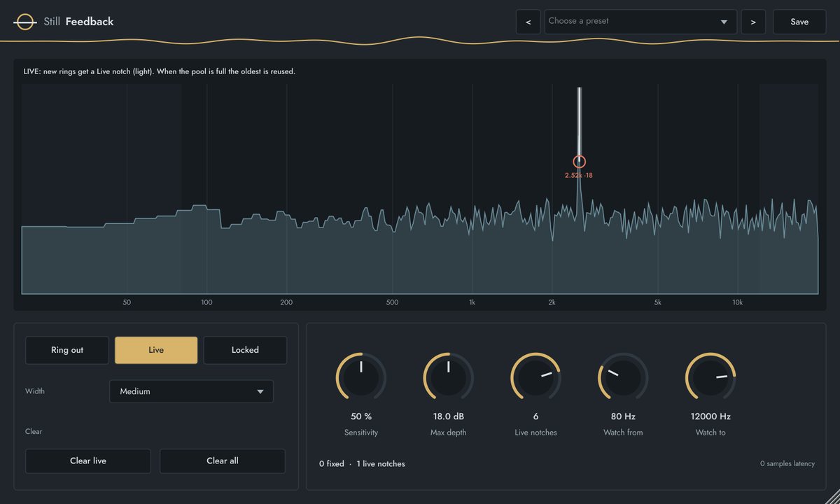Click the 12000 Hz watch to value
The height and width of the screenshot is (504, 840).
(710, 416)
